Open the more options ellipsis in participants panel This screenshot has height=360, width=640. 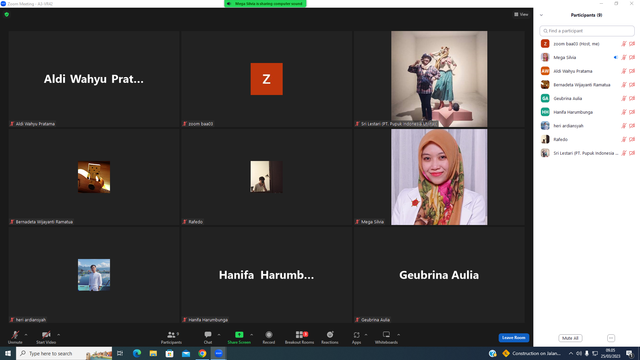611,338
